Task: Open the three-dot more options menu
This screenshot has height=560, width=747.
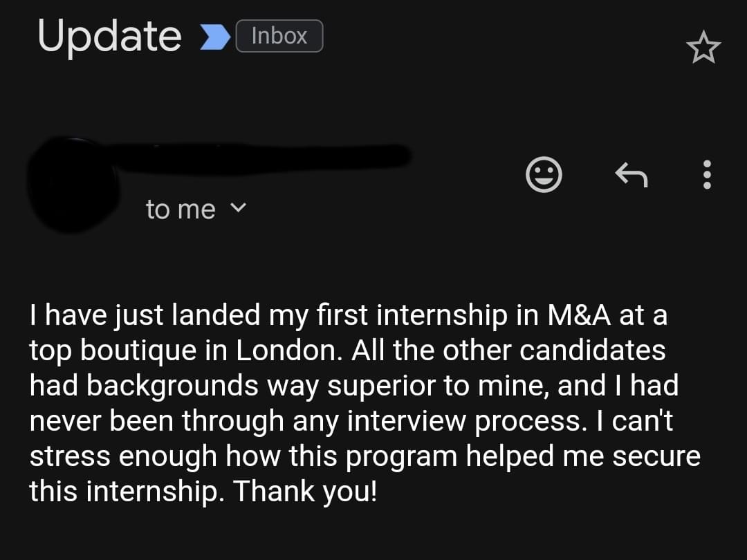Action: tap(706, 175)
